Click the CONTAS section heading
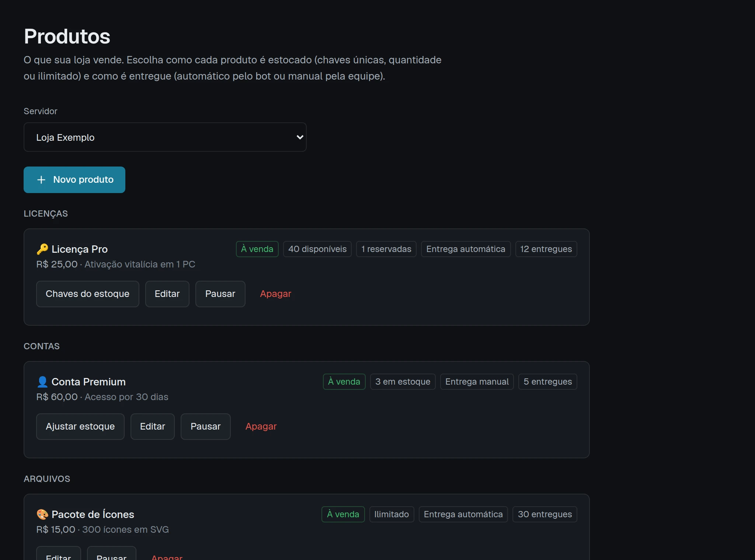Screen dimensions: 755x560 [42, 346]
